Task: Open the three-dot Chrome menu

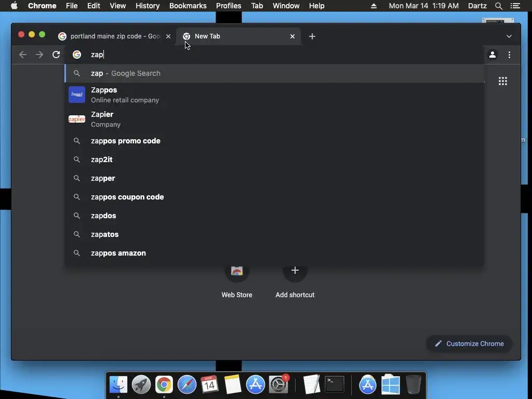Action: [509, 55]
